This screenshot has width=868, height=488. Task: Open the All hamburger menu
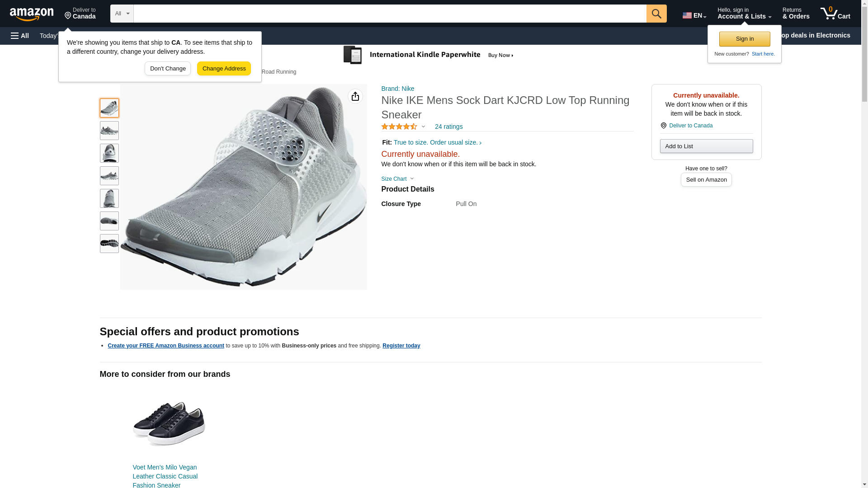coord(20,36)
